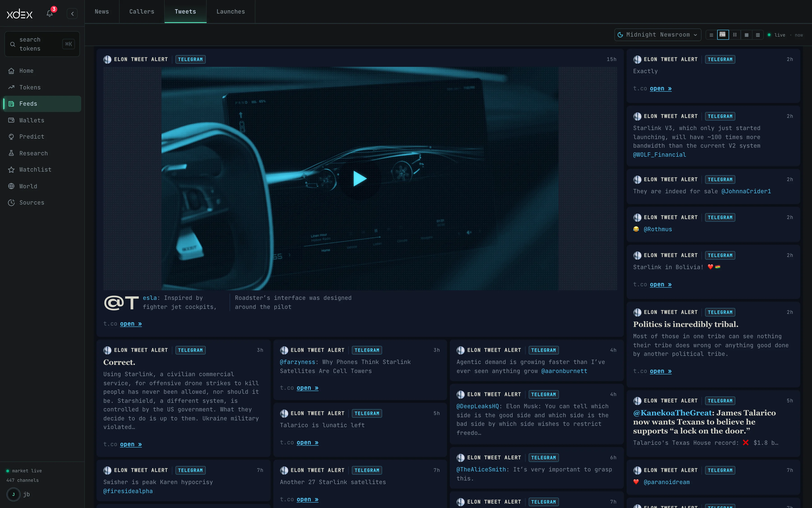The height and width of the screenshot is (508, 812).
Task: Select the newspaper layout view
Action: coord(723,35)
